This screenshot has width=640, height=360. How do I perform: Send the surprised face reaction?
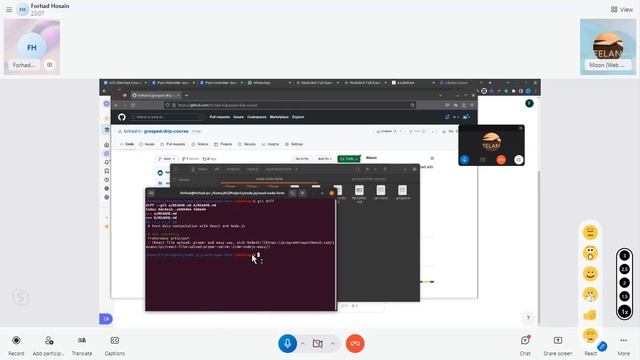click(590, 253)
